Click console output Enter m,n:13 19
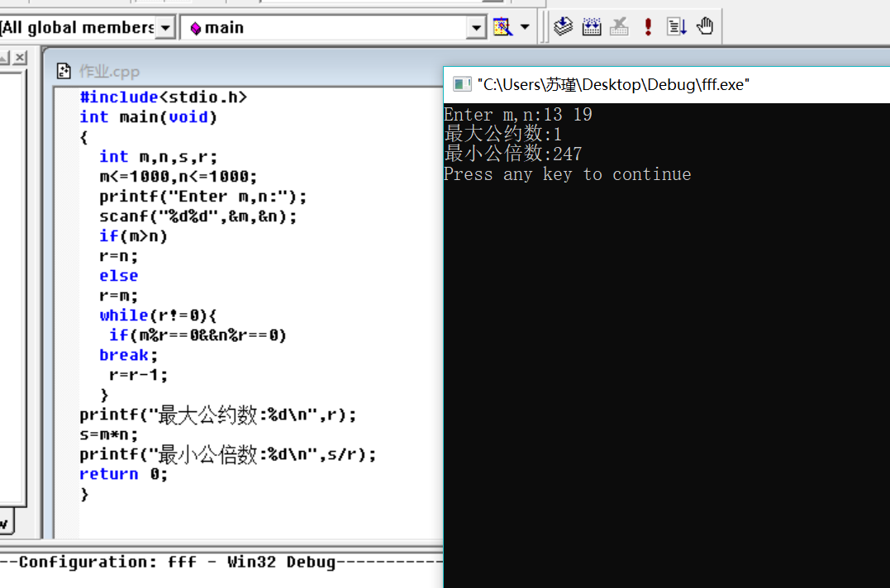Screen dimensions: 890x588 tap(517, 115)
